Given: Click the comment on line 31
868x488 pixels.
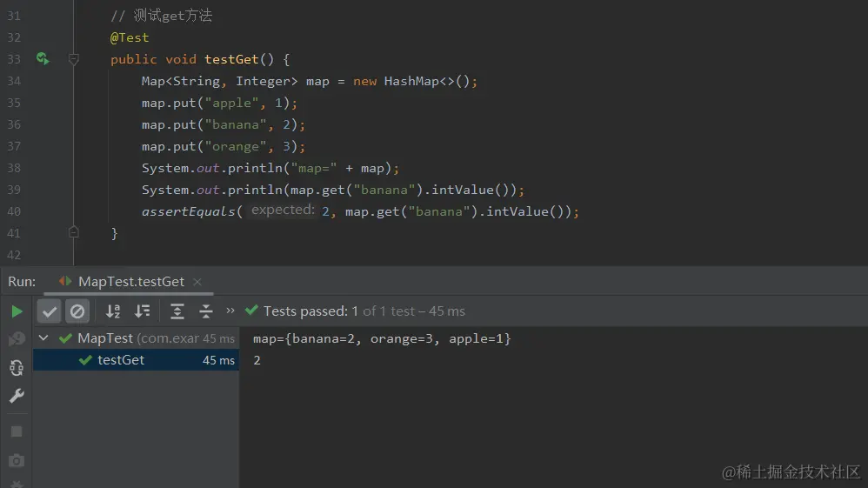Looking at the screenshot, I should 161,16.
